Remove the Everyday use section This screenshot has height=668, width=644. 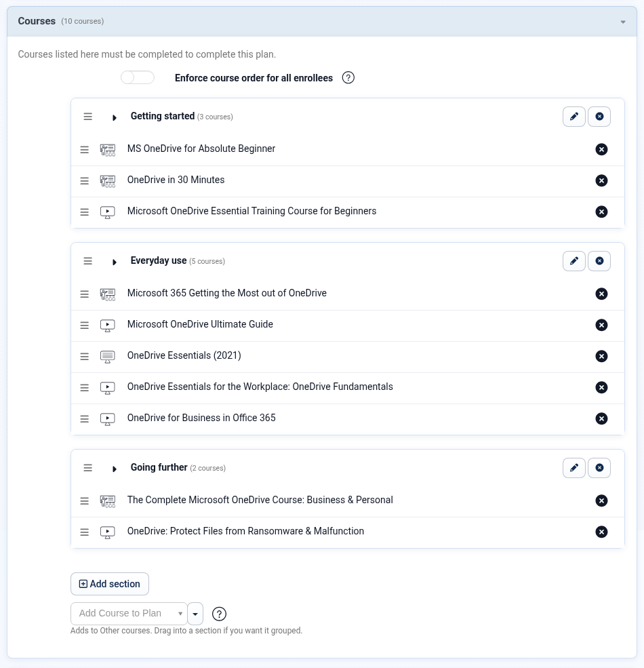(x=599, y=261)
